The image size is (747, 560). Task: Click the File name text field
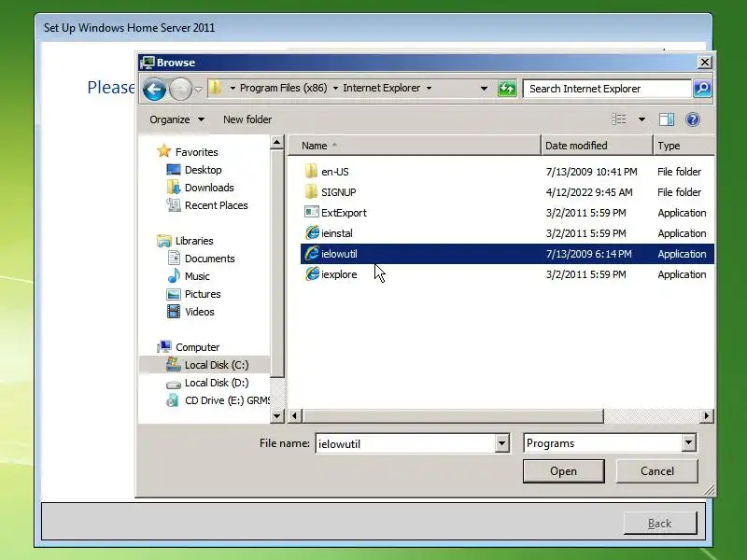pyautogui.click(x=405, y=444)
